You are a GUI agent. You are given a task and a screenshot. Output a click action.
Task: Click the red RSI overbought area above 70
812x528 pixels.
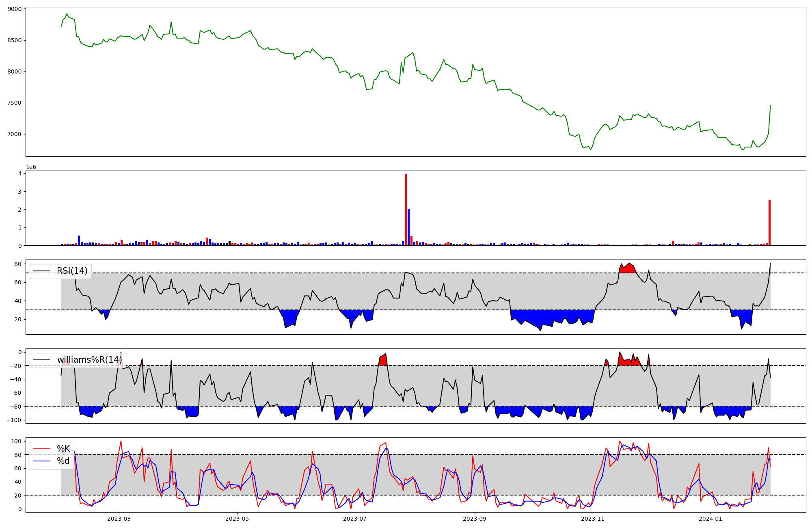[x=628, y=269]
